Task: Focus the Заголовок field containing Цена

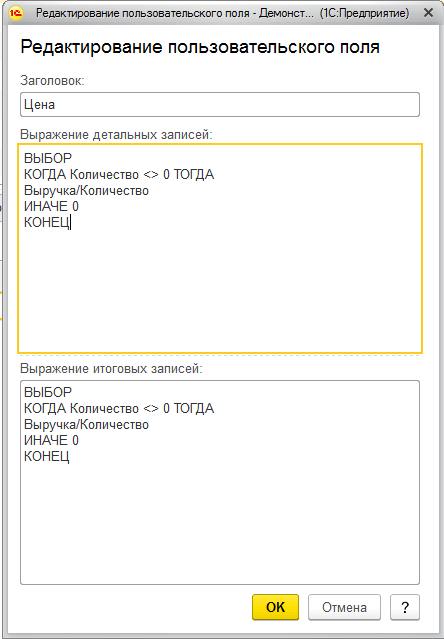Action: (220, 105)
